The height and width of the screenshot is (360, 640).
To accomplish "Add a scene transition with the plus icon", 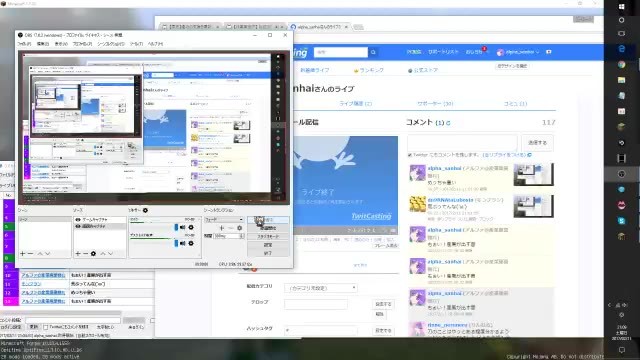I will point(222,228).
